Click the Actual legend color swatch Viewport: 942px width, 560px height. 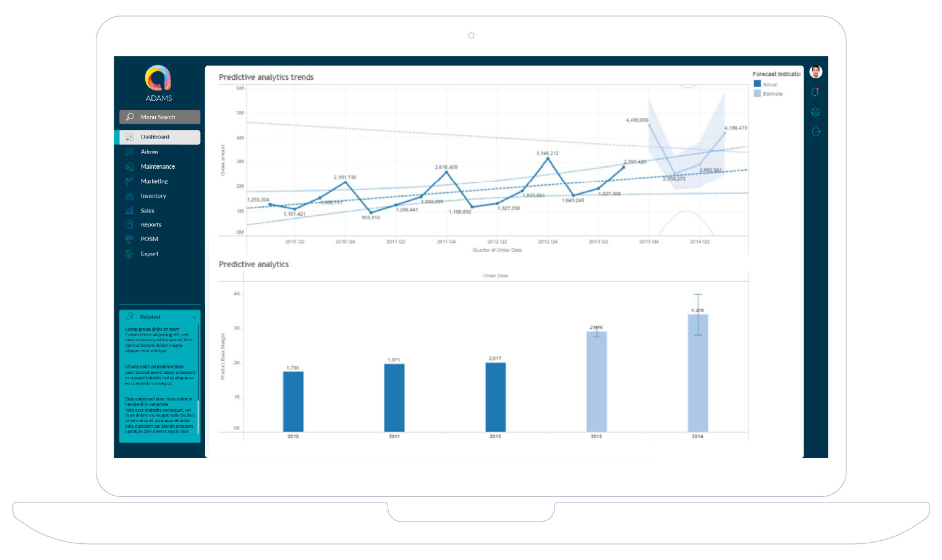click(x=757, y=84)
